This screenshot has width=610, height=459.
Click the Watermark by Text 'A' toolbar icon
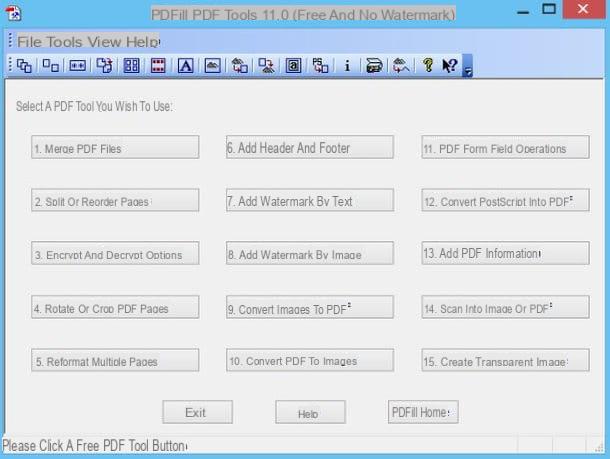pos(186,65)
